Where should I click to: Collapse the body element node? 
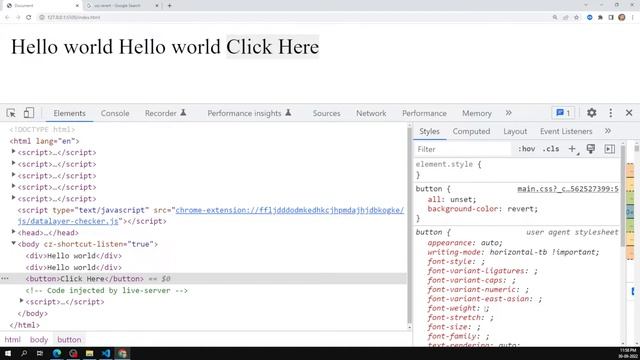(13, 243)
